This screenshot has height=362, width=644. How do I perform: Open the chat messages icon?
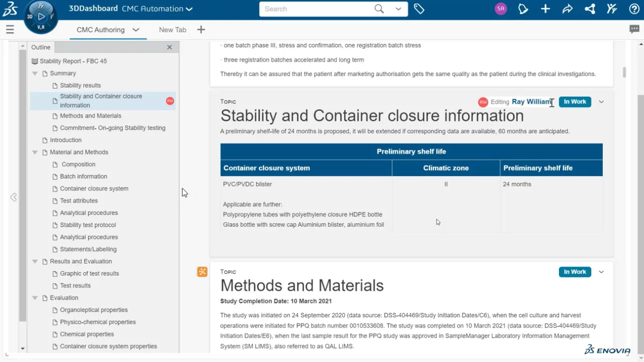(634, 29)
